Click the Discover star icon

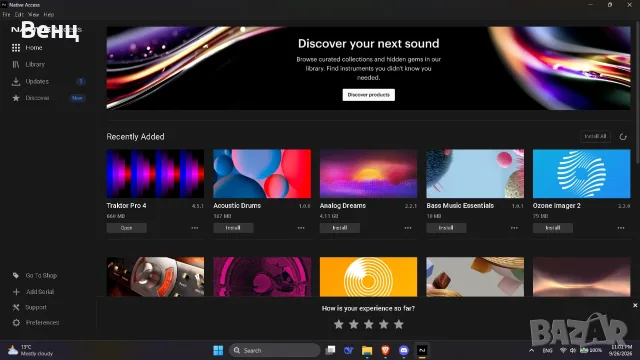(x=16, y=98)
